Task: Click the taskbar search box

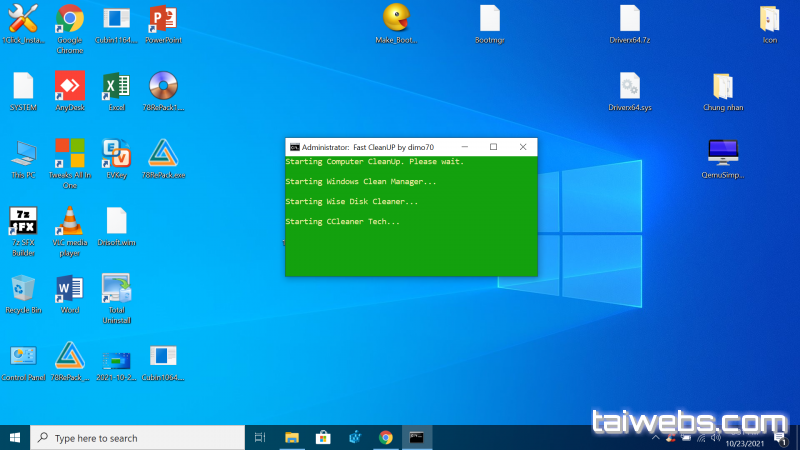Action: [x=140, y=438]
